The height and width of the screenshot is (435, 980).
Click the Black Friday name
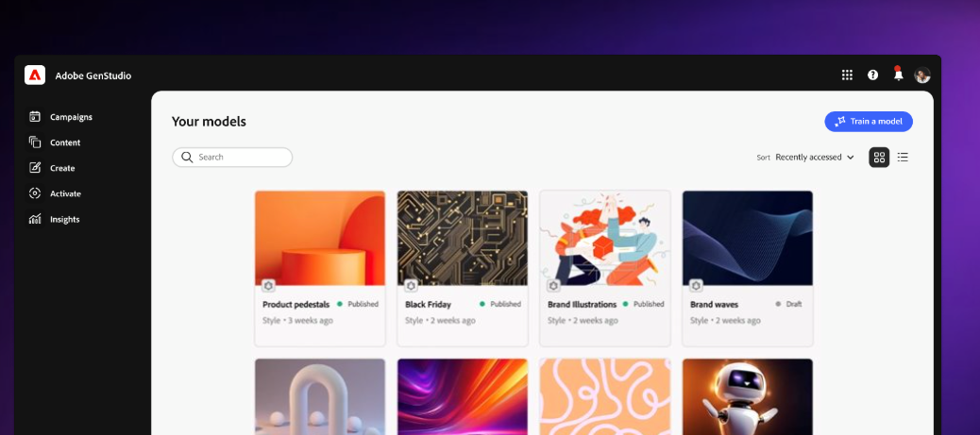(x=428, y=305)
